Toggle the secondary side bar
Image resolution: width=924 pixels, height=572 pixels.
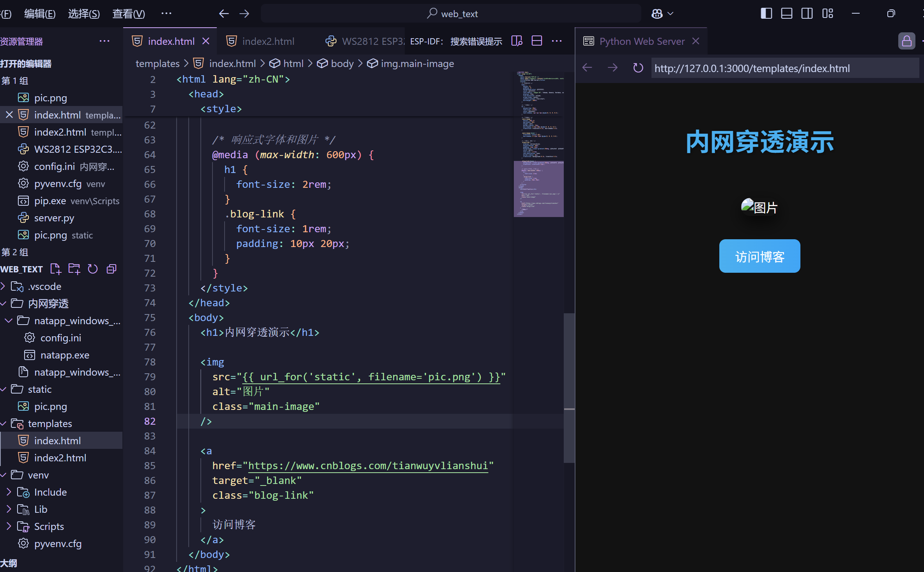[x=807, y=14]
